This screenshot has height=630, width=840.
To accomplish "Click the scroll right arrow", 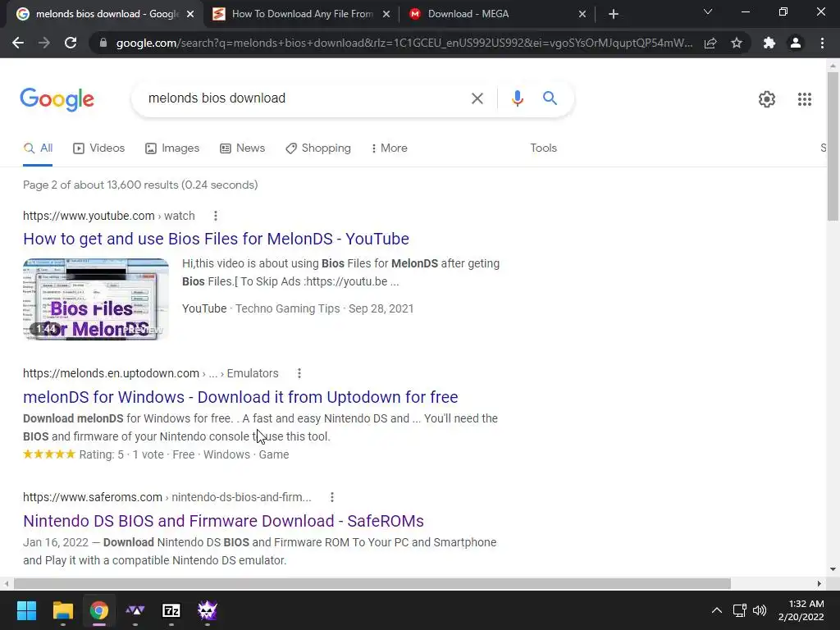I will coord(819,583).
